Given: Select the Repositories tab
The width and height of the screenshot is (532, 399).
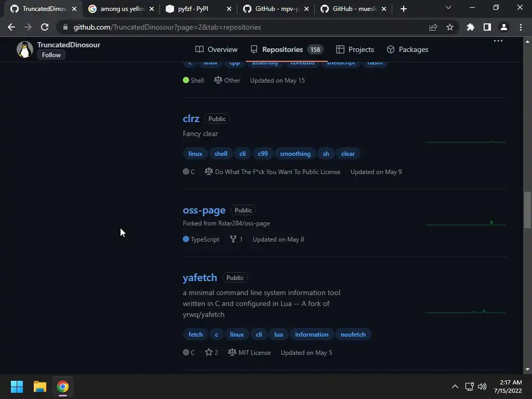Looking at the screenshot, I should [x=286, y=49].
